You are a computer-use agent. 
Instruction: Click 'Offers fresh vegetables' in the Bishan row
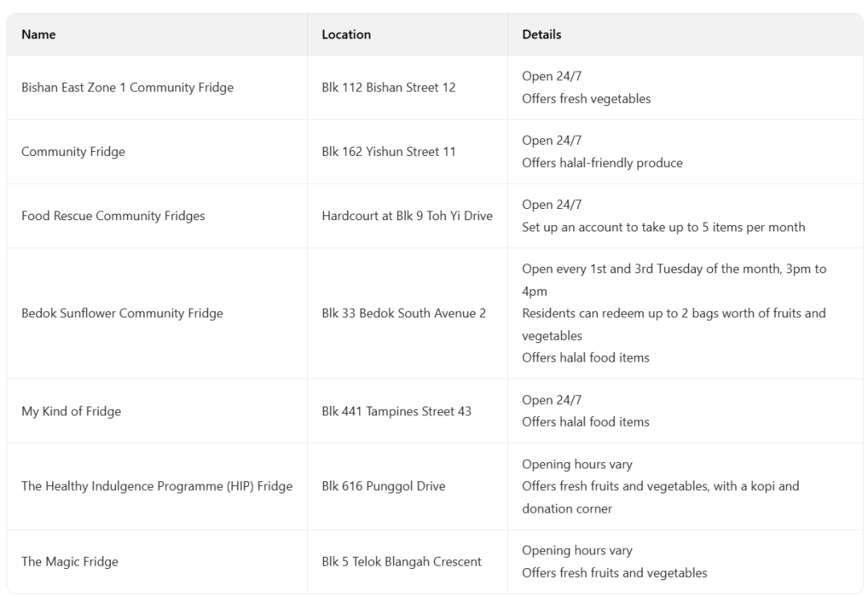pos(586,99)
